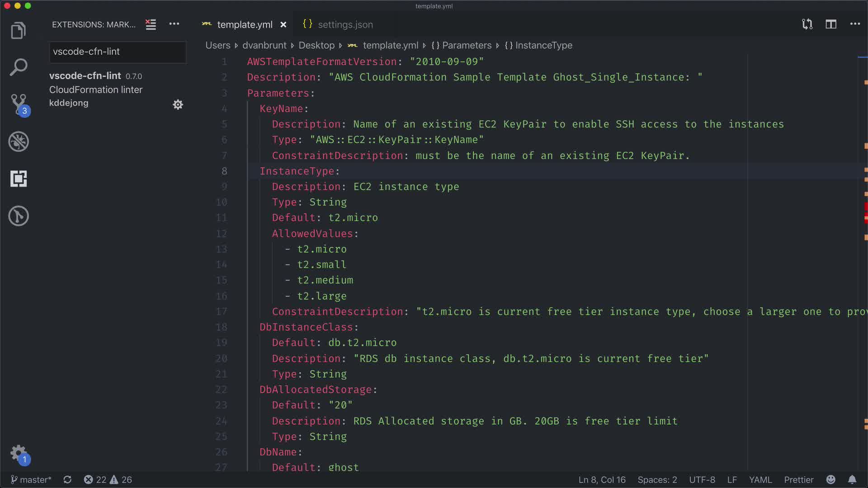This screenshot has height=488, width=868.
Task: Click the Parameters breadcrumb segment
Action: coord(466,45)
